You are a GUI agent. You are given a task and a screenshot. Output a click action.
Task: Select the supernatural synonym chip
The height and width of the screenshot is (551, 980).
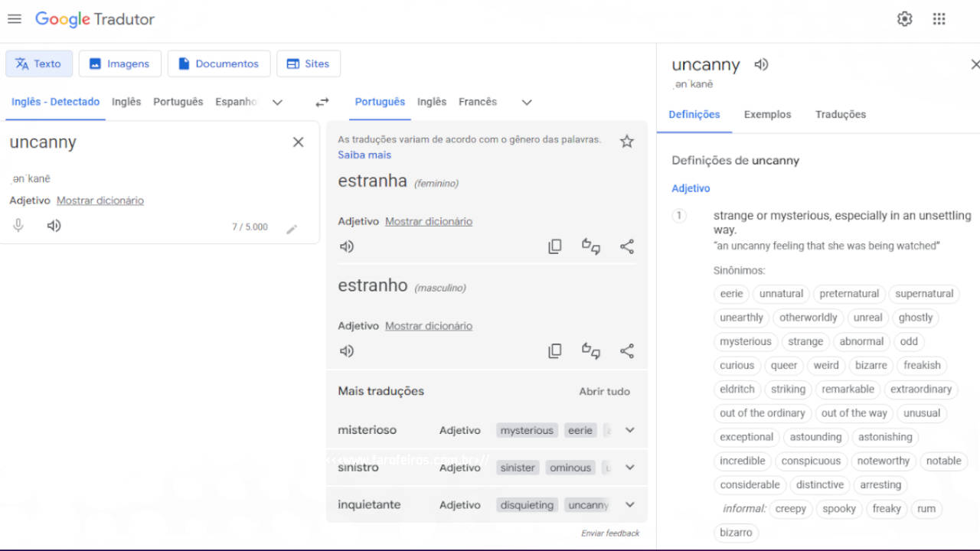point(924,294)
